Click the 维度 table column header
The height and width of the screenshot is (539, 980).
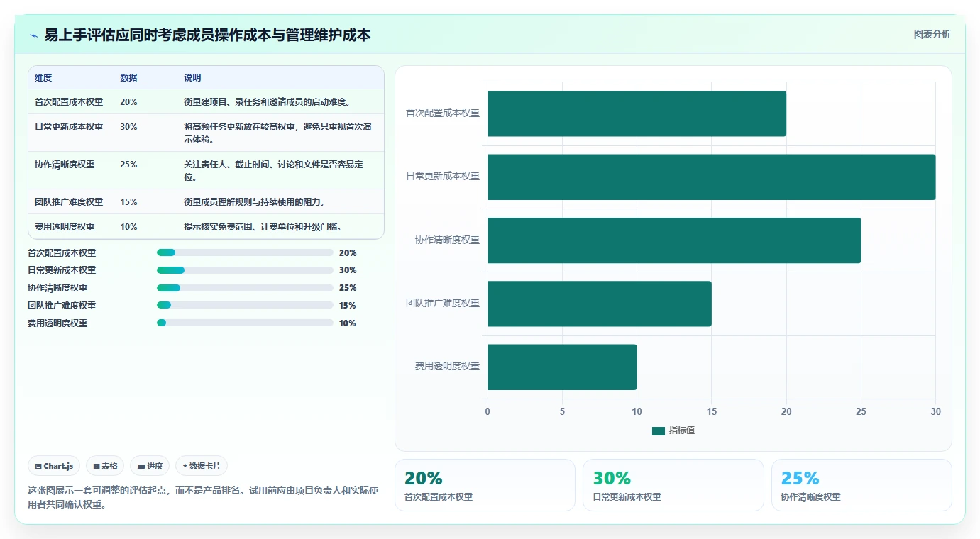tap(43, 77)
